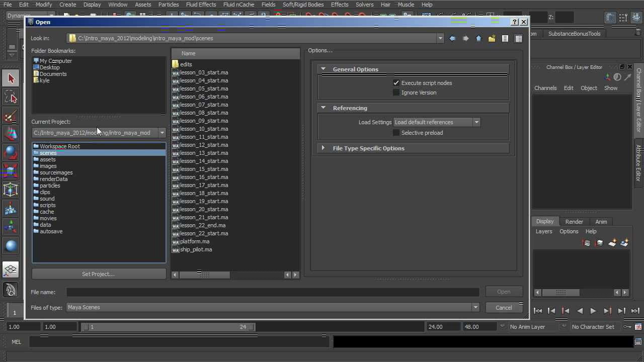The width and height of the screenshot is (644, 362).
Task: Expand File Type Specific Options
Action: tap(324, 148)
